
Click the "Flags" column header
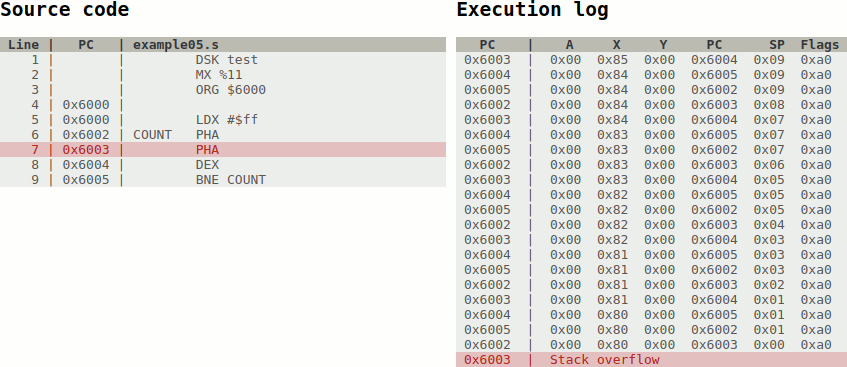[820, 45]
